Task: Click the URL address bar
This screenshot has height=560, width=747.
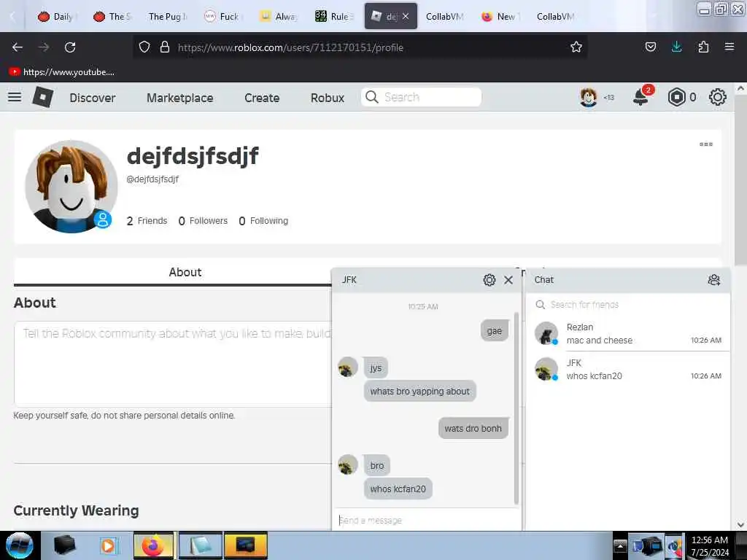Action: click(362, 47)
